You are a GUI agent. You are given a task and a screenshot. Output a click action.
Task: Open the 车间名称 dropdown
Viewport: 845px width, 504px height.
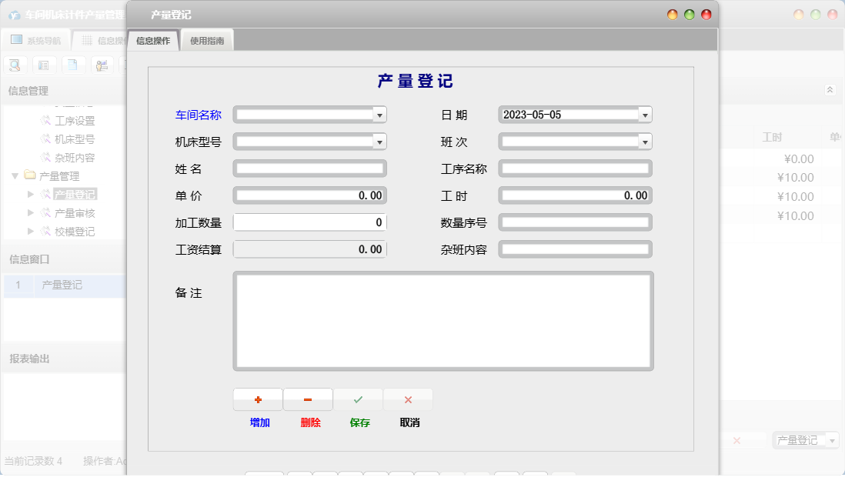pyautogui.click(x=379, y=114)
